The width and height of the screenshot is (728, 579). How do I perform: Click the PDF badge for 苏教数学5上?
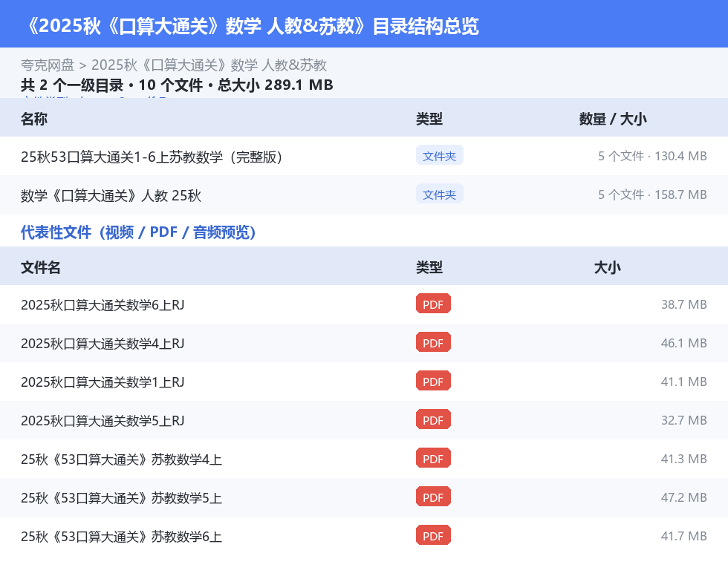tap(433, 497)
